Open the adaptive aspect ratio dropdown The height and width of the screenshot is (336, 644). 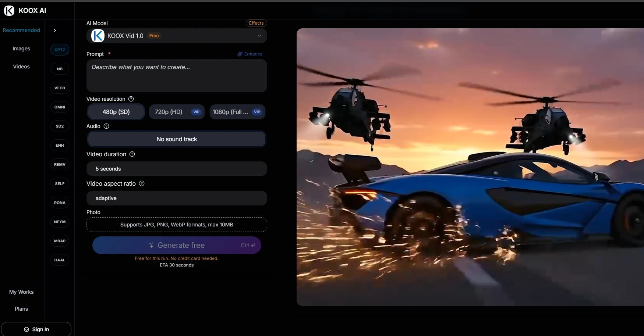[x=177, y=198]
